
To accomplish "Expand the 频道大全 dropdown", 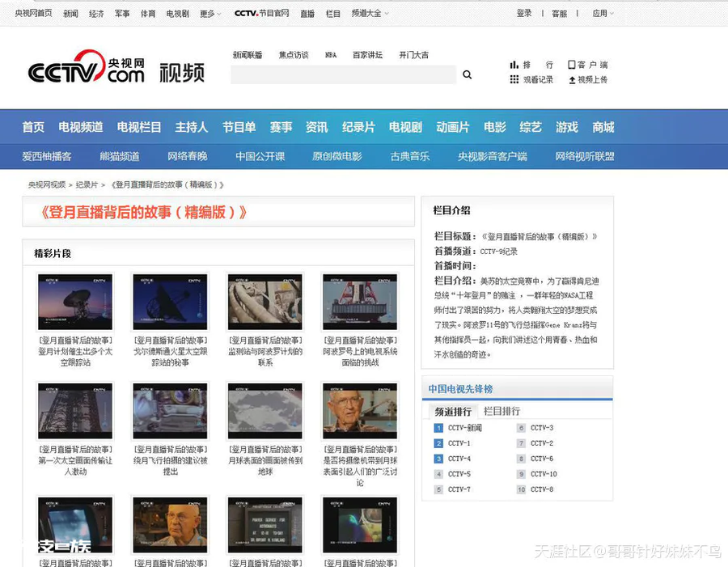I will point(370,14).
